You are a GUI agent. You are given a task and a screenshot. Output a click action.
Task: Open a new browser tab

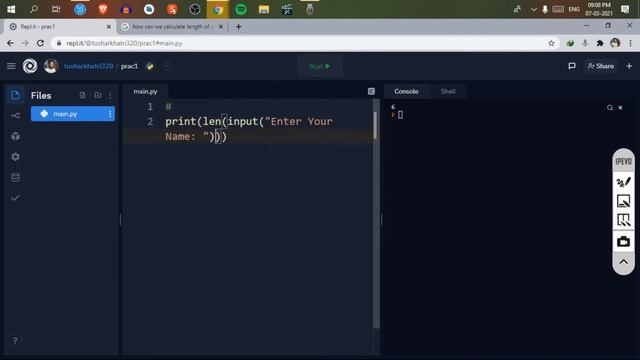[238, 27]
